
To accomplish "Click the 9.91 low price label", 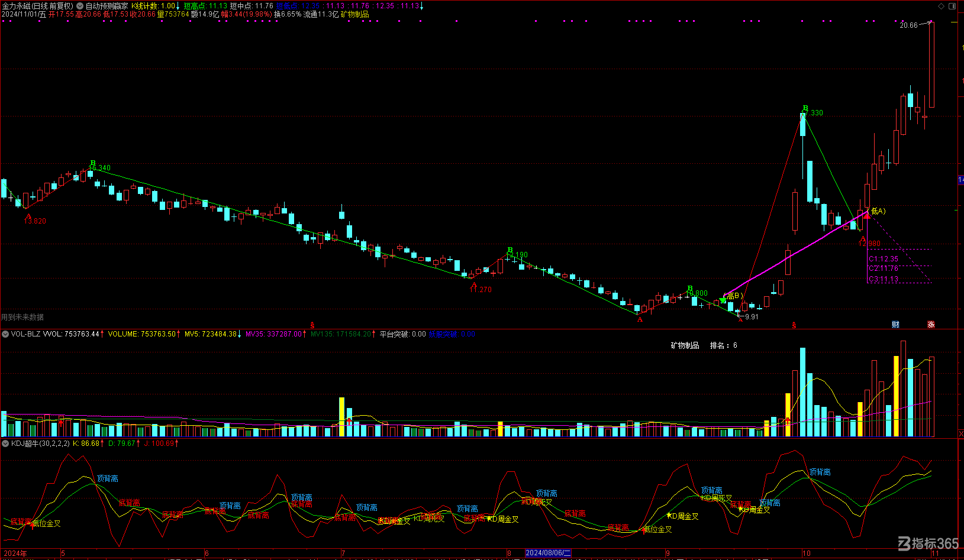I will [x=752, y=317].
